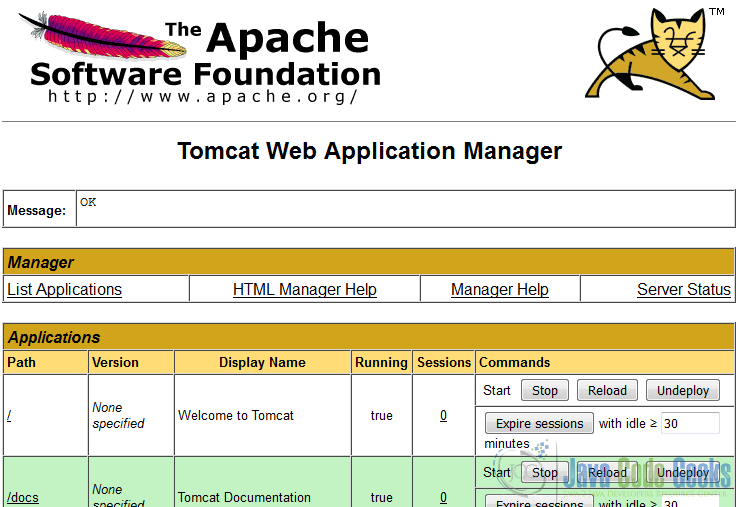Click "true" running status in root row
Screen dimensions: 739x507
click(381, 416)
